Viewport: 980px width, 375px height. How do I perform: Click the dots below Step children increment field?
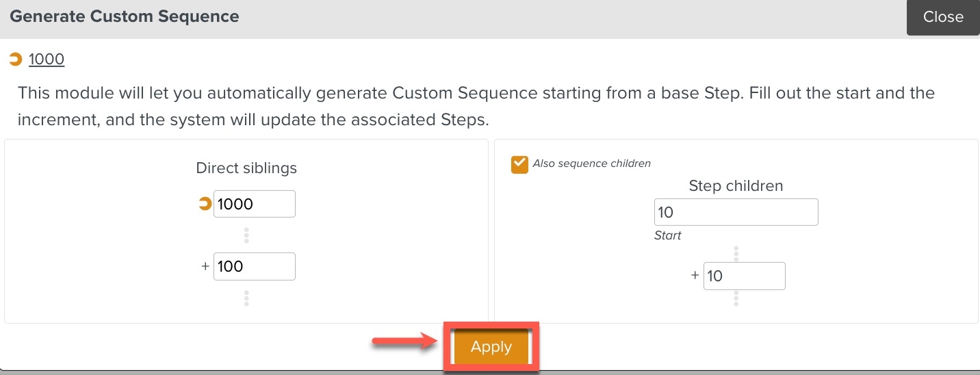(736, 298)
